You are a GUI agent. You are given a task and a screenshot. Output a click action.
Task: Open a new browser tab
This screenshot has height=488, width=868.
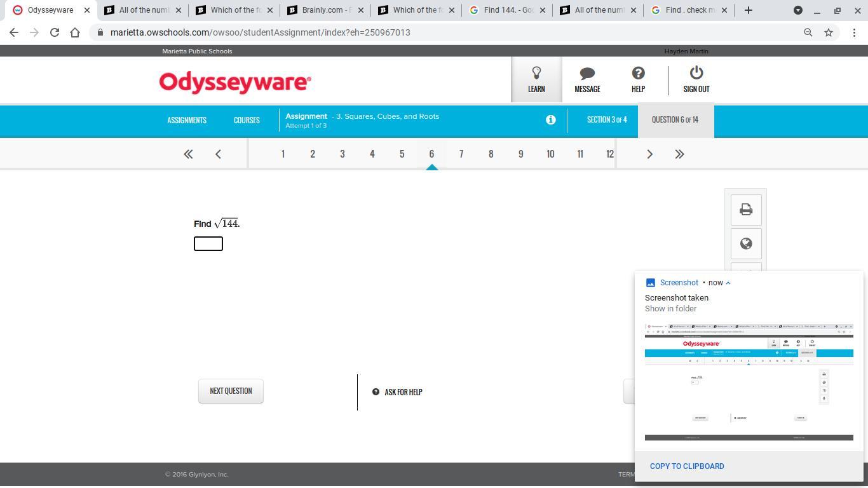pos(748,10)
